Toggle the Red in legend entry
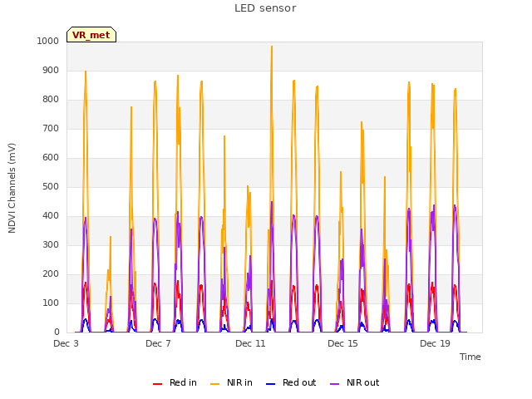Screen dimensions: 532x399 [175, 382]
